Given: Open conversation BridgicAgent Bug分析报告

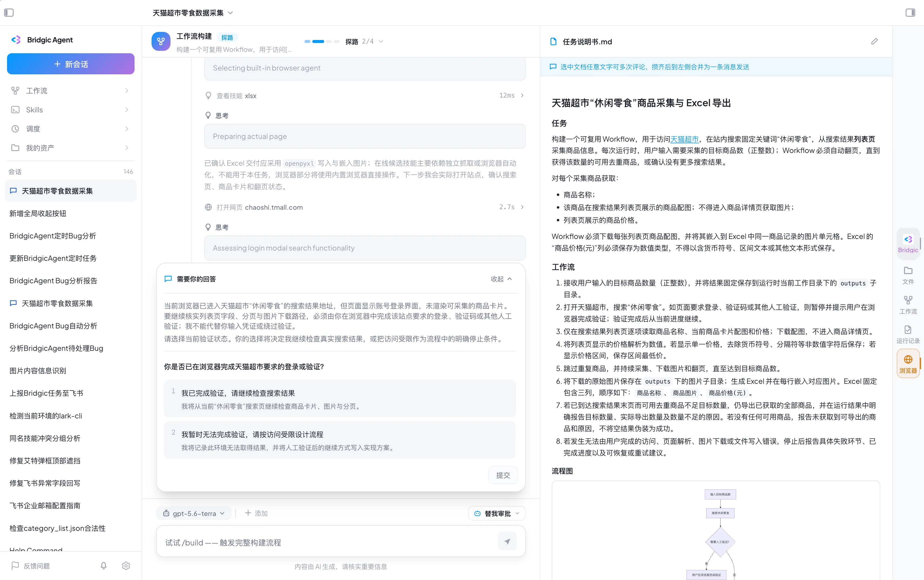Looking at the screenshot, I should (x=71, y=281).
